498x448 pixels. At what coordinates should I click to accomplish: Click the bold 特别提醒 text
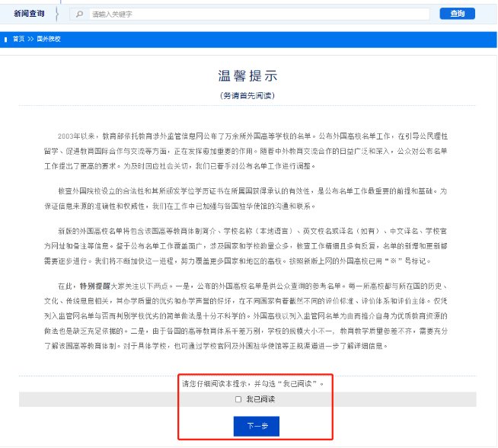[94, 286]
